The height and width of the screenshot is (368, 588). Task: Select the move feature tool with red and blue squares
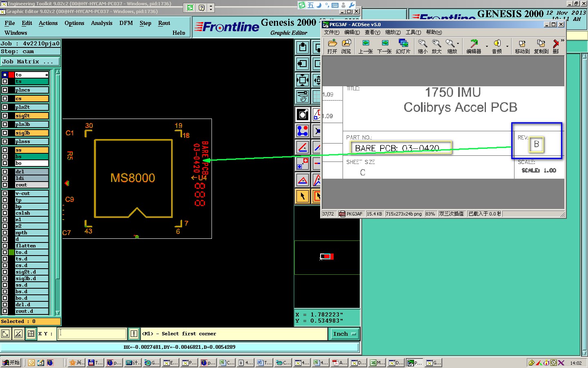point(303,164)
